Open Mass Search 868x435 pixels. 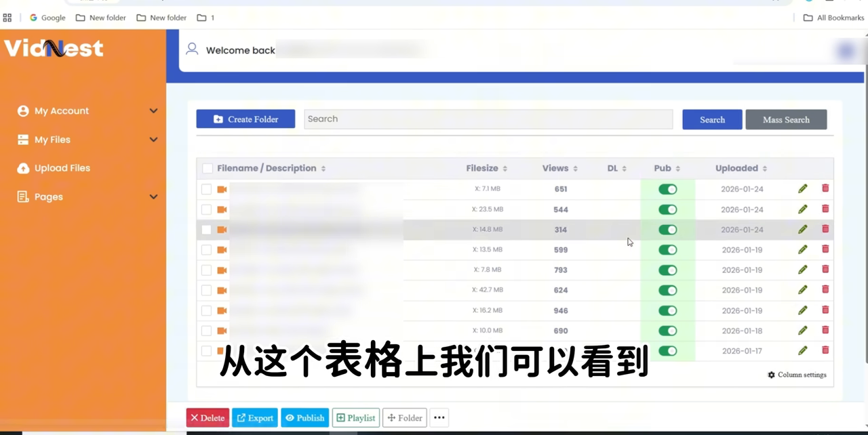(786, 119)
